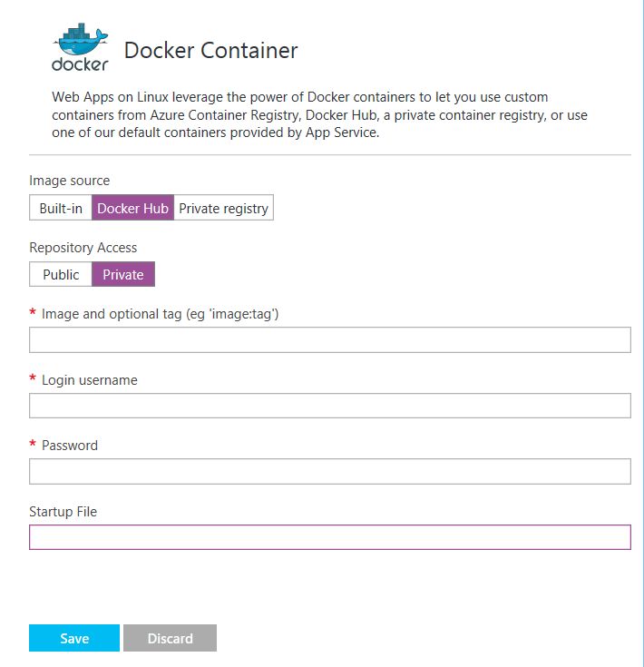Click the Image source label
The width and height of the screenshot is (644, 667).
pos(69,181)
